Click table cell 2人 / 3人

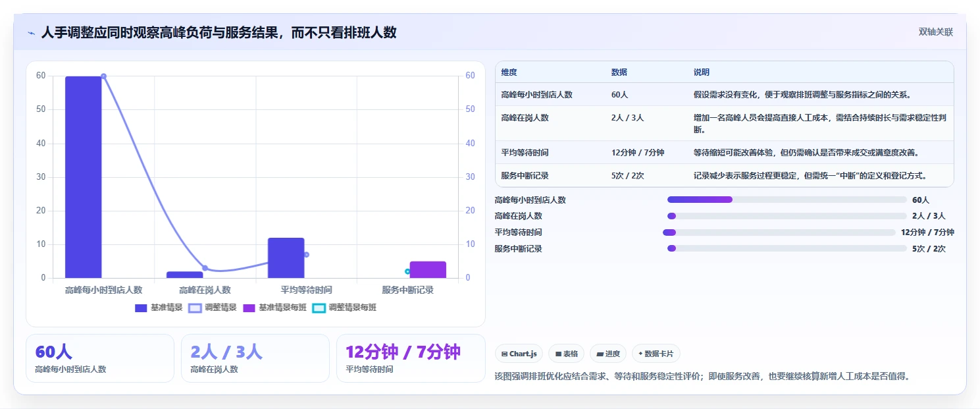point(628,118)
